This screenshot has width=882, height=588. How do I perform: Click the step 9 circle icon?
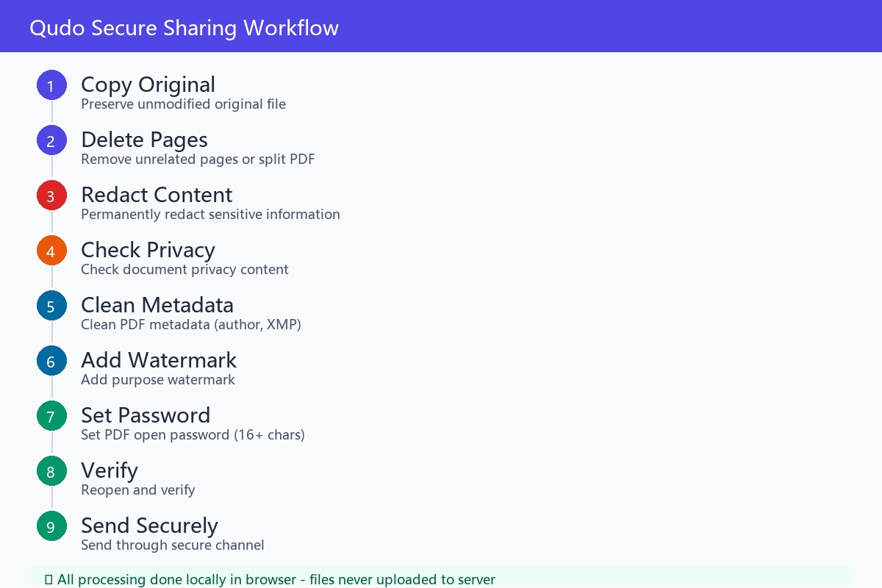point(51,526)
